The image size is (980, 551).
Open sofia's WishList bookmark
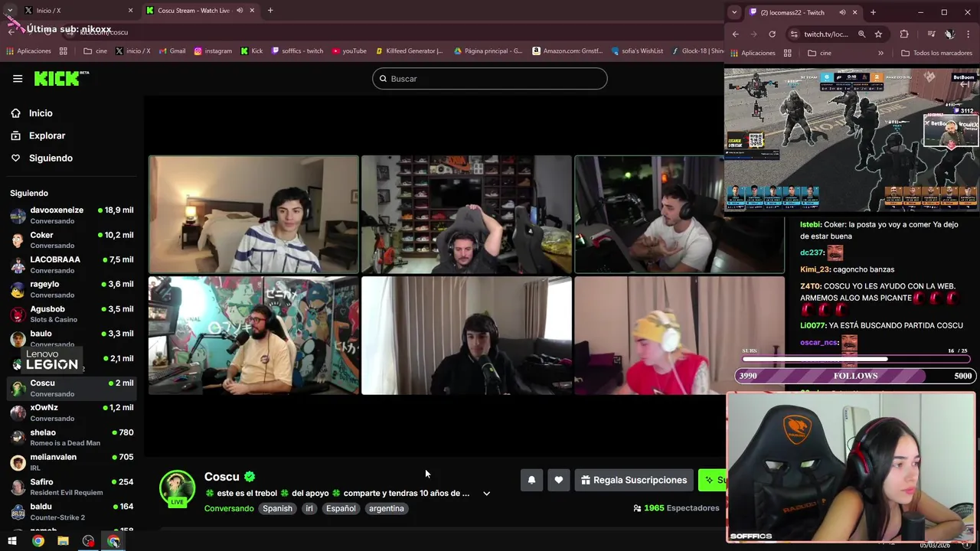click(637, 51)
